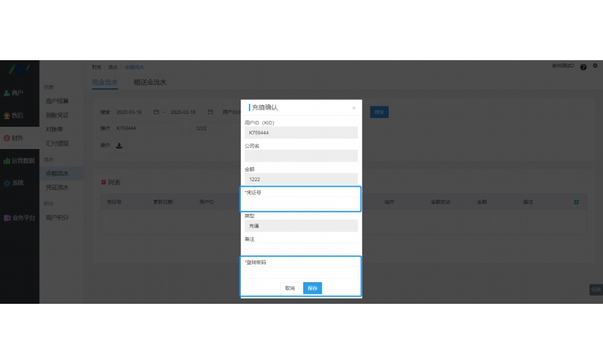The image size is (603, 364).
Task: Click the download icon beside 操作
Action: pos(120,145)
